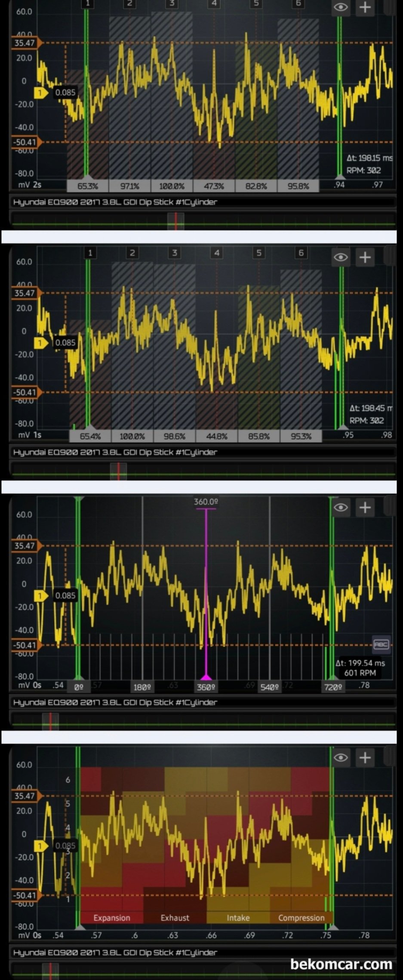403x980 pixels.
Task: Click the 65.4% cylinder value cell
Action: tap(90, 436)
